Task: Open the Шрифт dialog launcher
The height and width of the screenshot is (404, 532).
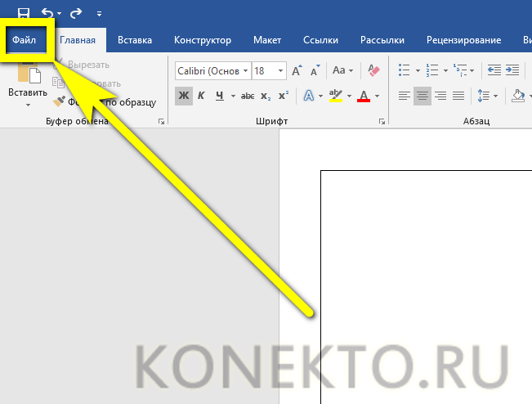Action: (x=382, y=122)
